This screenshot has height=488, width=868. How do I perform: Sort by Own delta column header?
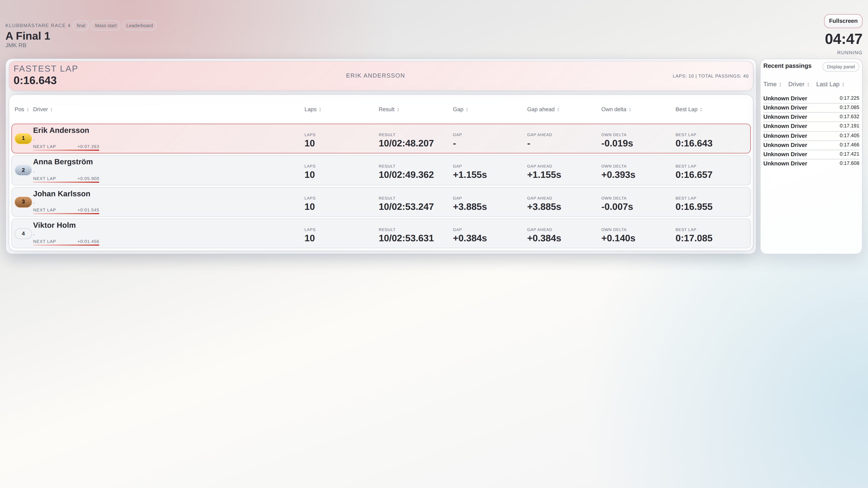click(x=616, y=110)
